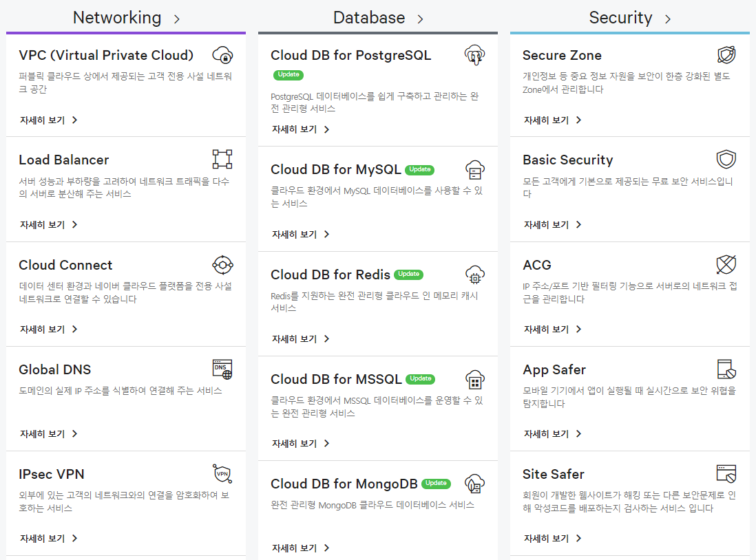756x560 pixels.
Task: Click the VPC cloud lock icon
Action: click(x=223, y=56)
